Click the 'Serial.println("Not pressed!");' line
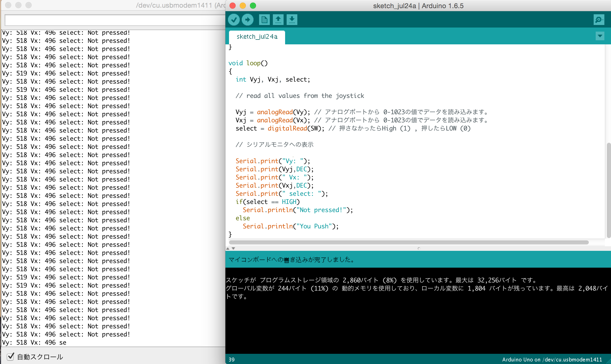This screenshot has width=611, height=364. 298,210
